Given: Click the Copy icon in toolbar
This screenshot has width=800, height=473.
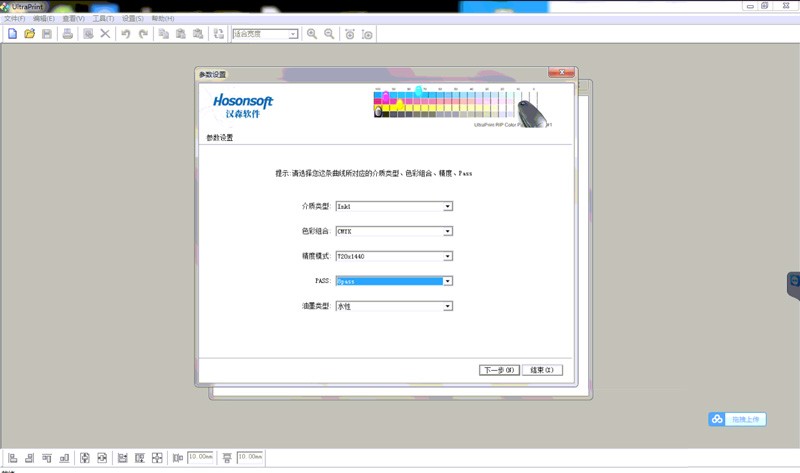Looking at the screenshot, I should [x=164, y=34].
